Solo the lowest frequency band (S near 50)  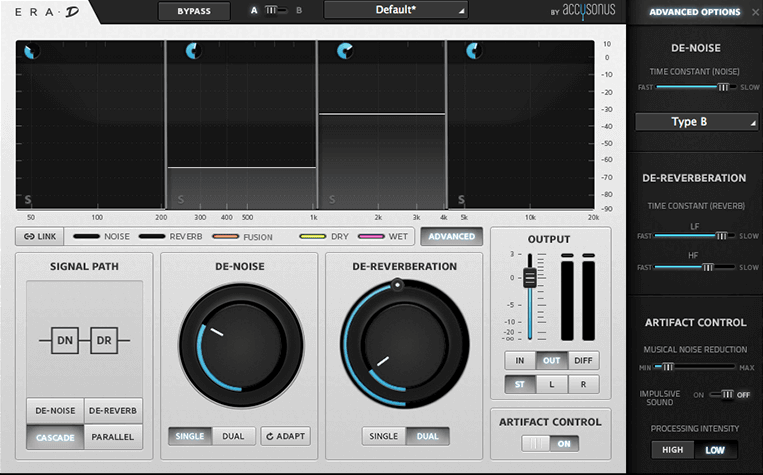[28, 200]
